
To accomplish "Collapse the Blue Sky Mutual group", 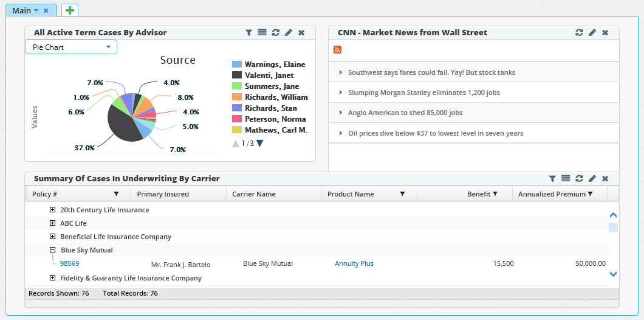I will click(x=53, y=250).
